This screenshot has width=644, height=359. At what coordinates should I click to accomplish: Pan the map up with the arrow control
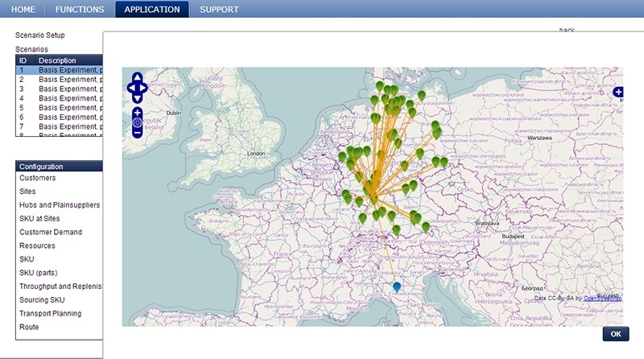(137, 77)
